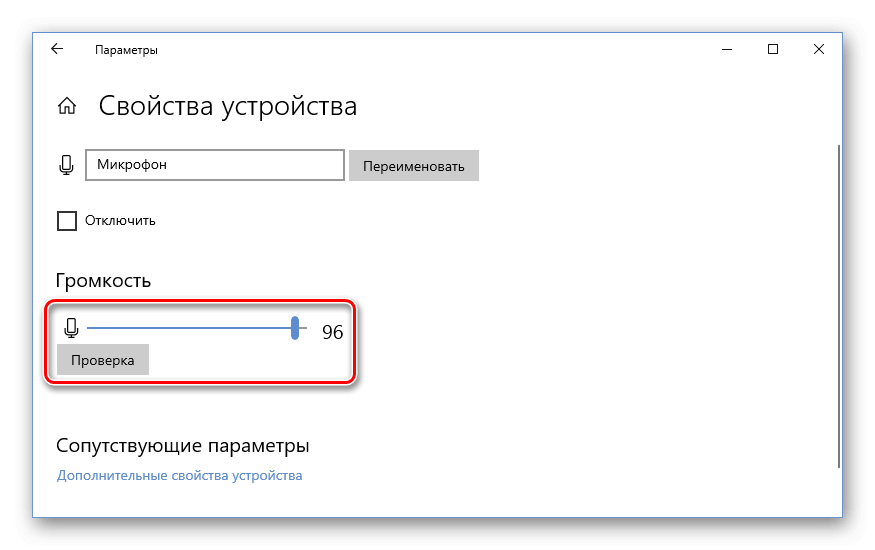
Task: Start microphone test with Проверка button
Action: [103, 360]
